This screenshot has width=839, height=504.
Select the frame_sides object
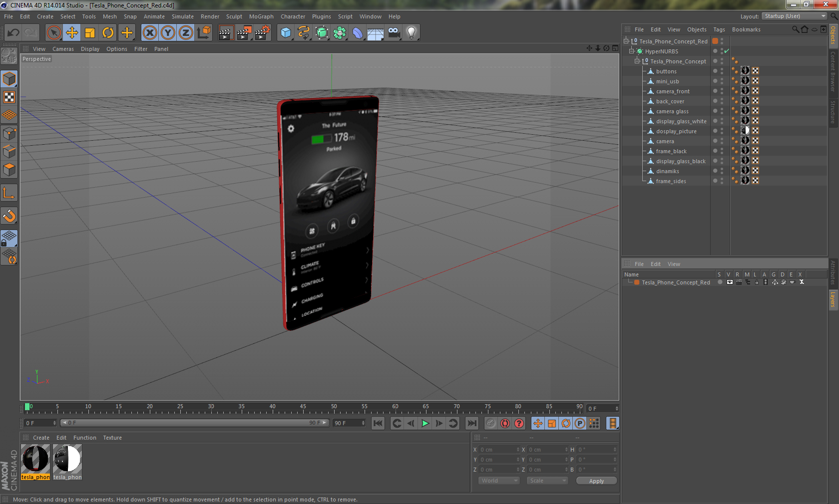point(671,181)
